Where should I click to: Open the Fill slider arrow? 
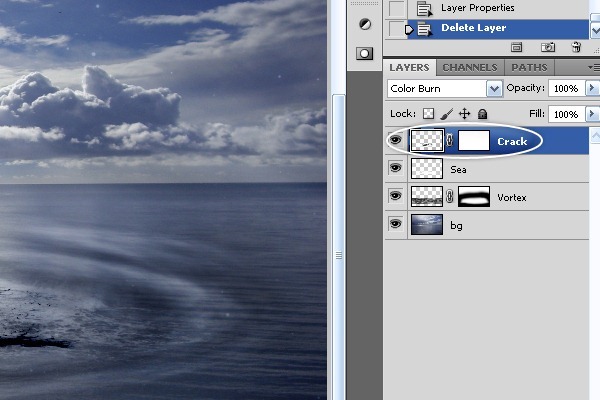pos(593,115)
